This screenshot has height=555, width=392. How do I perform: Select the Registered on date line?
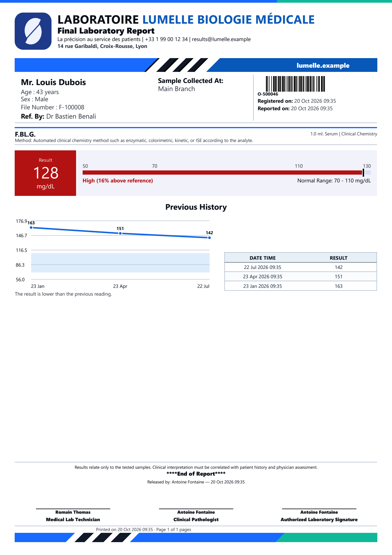[297, 101]
